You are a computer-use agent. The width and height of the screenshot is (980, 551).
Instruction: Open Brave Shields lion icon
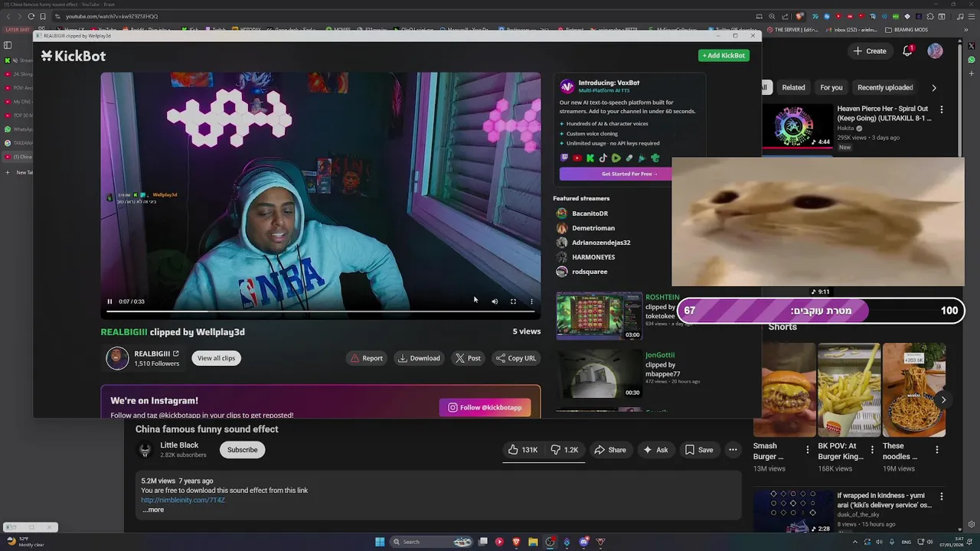coord(800,16)
